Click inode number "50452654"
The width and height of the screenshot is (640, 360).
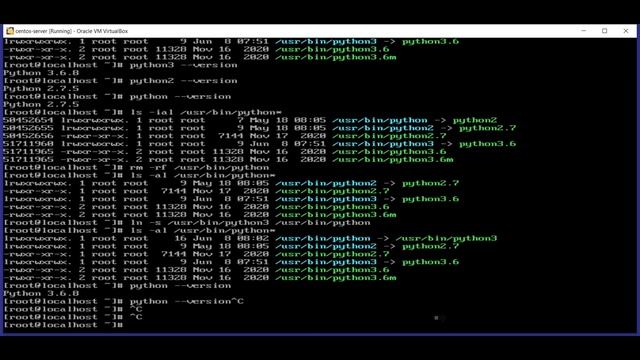[x=28, y=120]
